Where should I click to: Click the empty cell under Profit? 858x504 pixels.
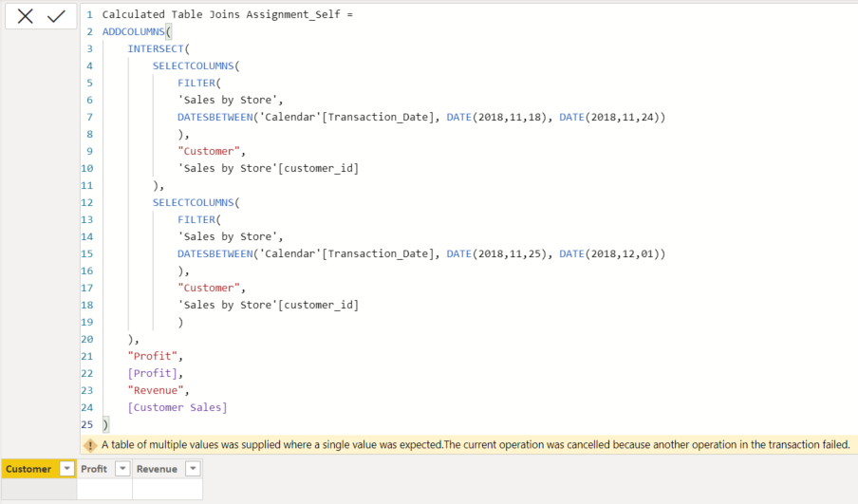tap(104, 489)
